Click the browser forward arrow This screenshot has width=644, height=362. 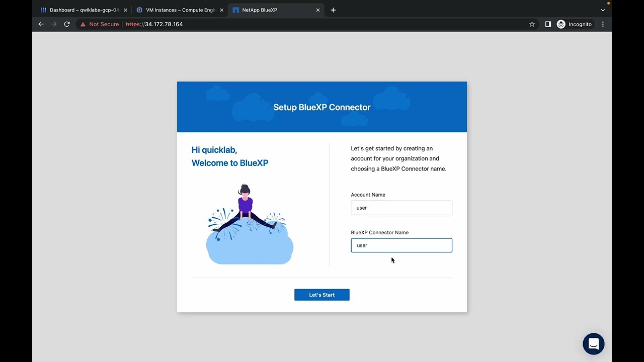tap(54, 24)
